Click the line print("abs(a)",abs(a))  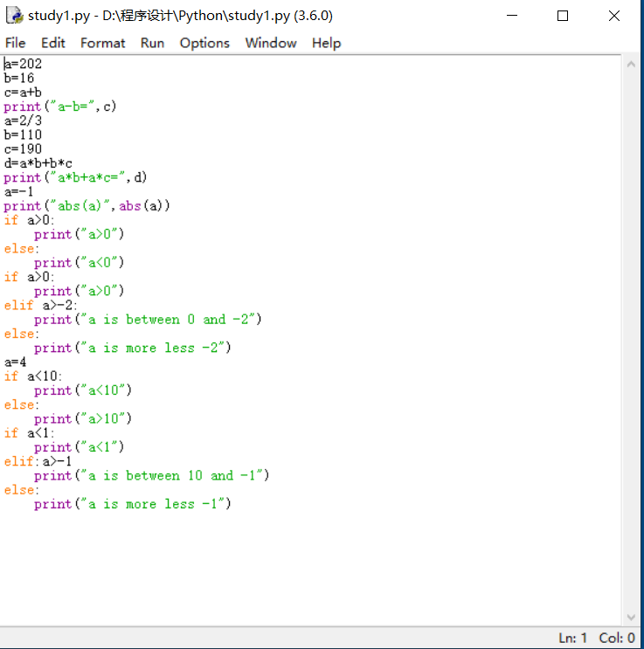(x=87, y=206)
